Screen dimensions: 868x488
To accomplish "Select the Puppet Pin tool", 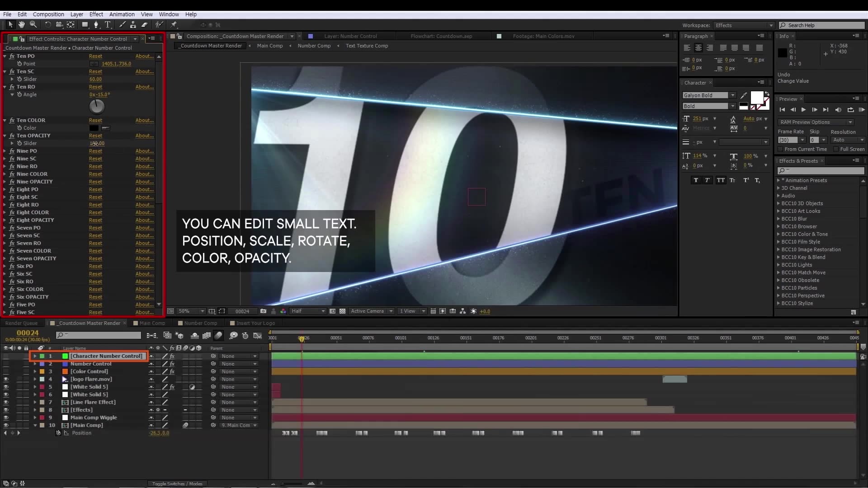I will [174, 24].
